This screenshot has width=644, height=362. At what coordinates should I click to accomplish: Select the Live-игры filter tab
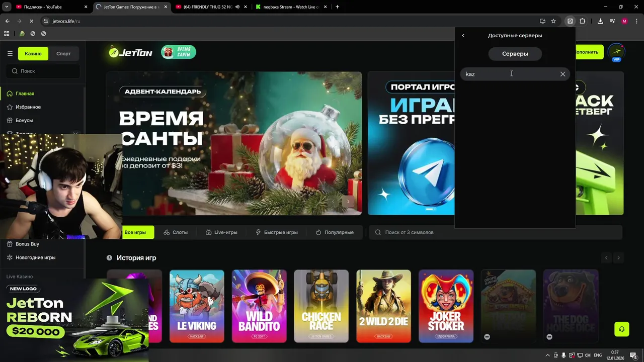(x=221, y=232)
